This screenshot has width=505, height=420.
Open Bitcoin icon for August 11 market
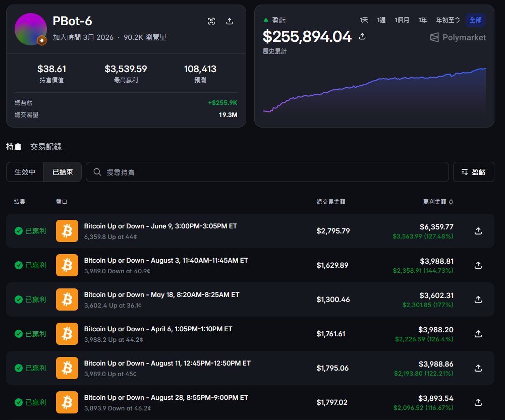point(67,368)
